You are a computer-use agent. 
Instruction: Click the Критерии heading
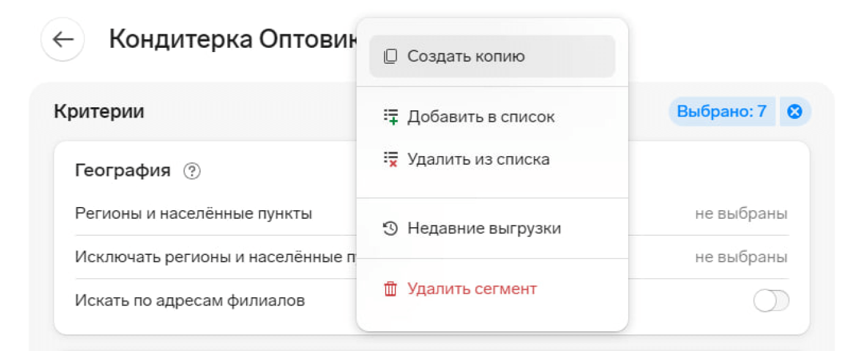tap(99, 111)
